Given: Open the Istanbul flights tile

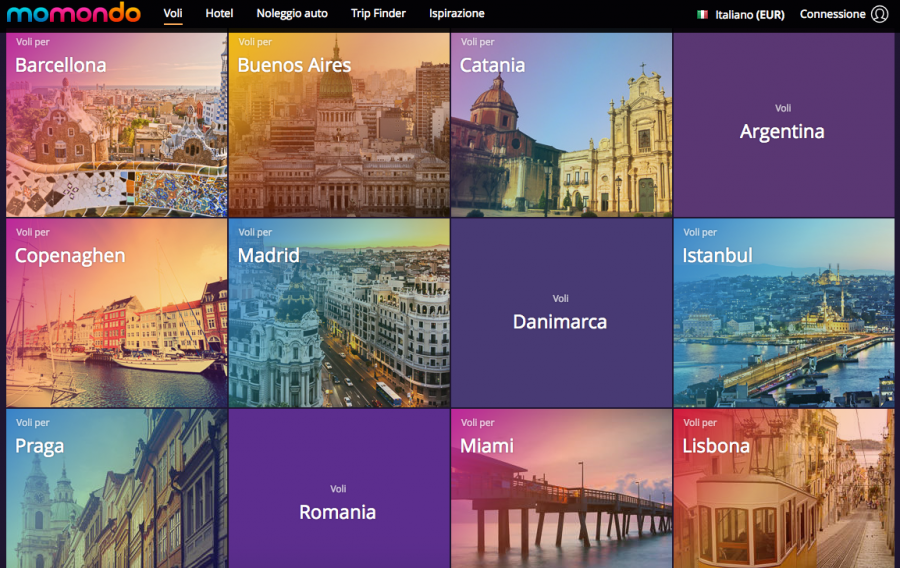Looking at the screenshot, I should click(x=783, y=313).
